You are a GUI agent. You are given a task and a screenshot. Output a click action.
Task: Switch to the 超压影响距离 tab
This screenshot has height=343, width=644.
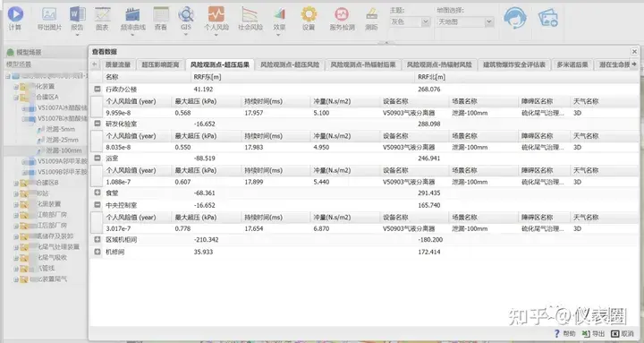point(160,64)
